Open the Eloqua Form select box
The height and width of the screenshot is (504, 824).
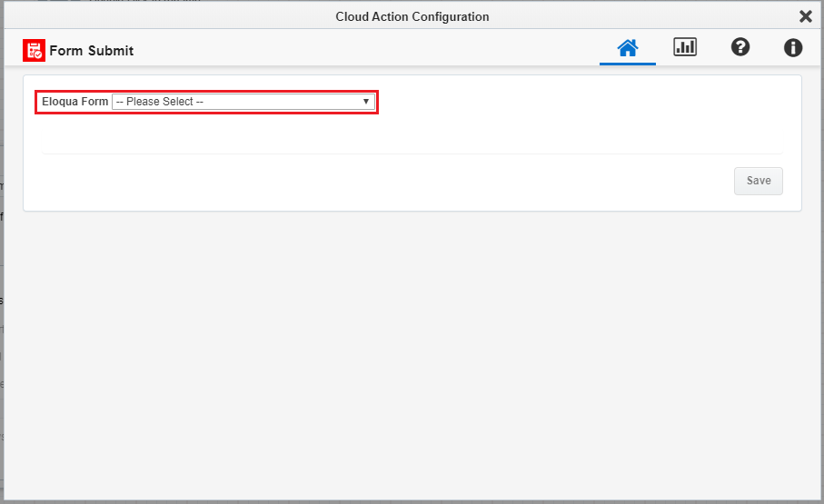243,102
